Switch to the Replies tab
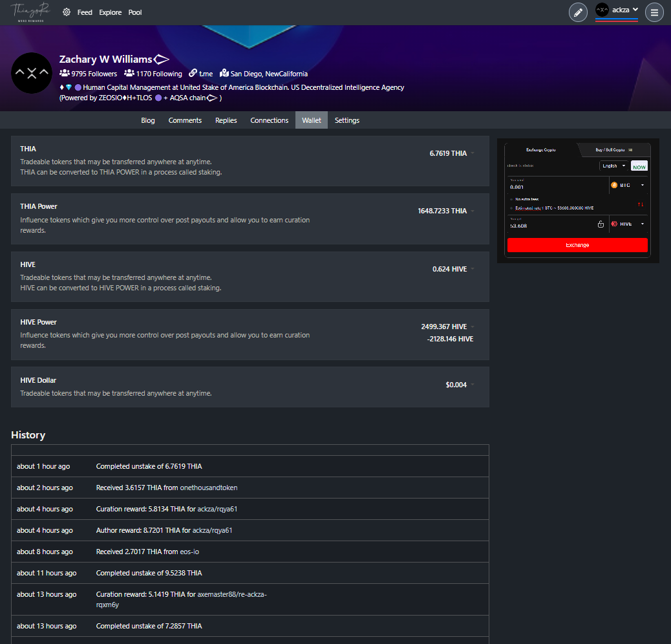 [226, 120]
